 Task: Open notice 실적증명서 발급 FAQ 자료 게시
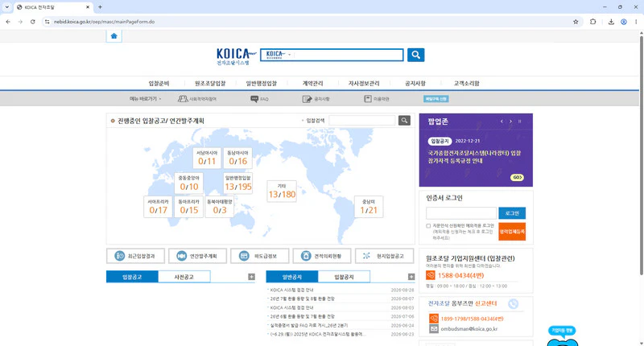309,325
